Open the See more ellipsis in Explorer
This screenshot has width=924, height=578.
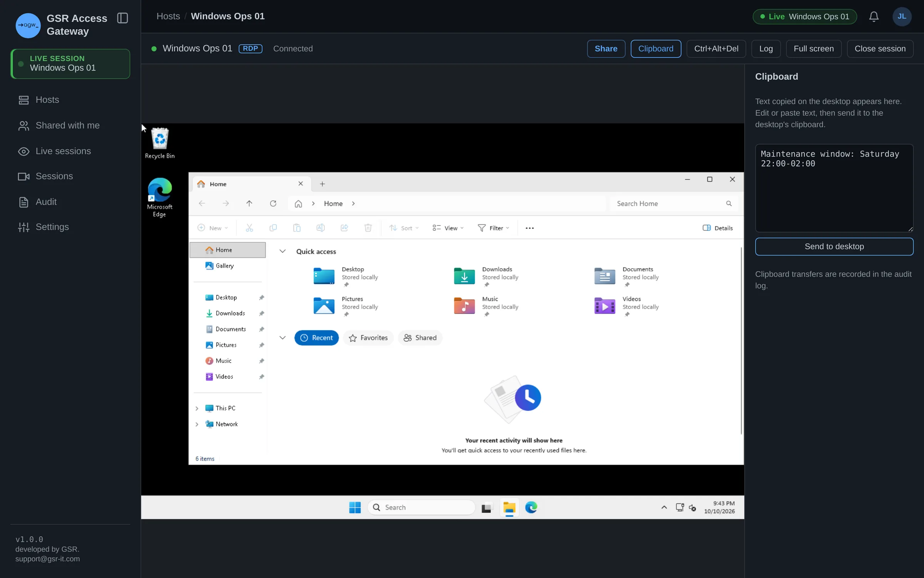tap(530, 228)
